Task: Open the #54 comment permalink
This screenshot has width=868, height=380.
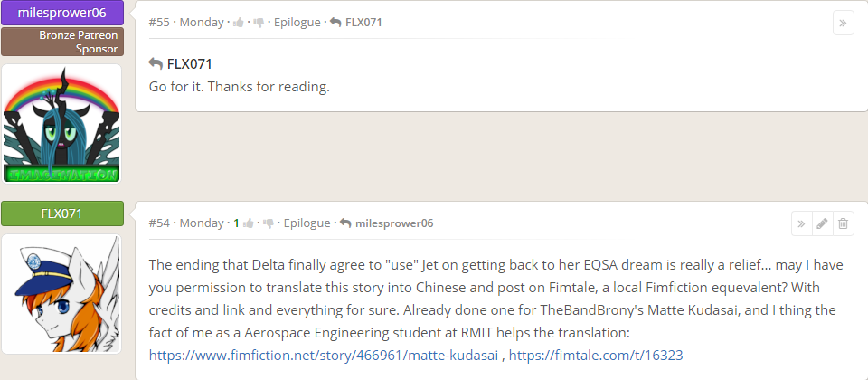Action: click(x=160, y=223)
